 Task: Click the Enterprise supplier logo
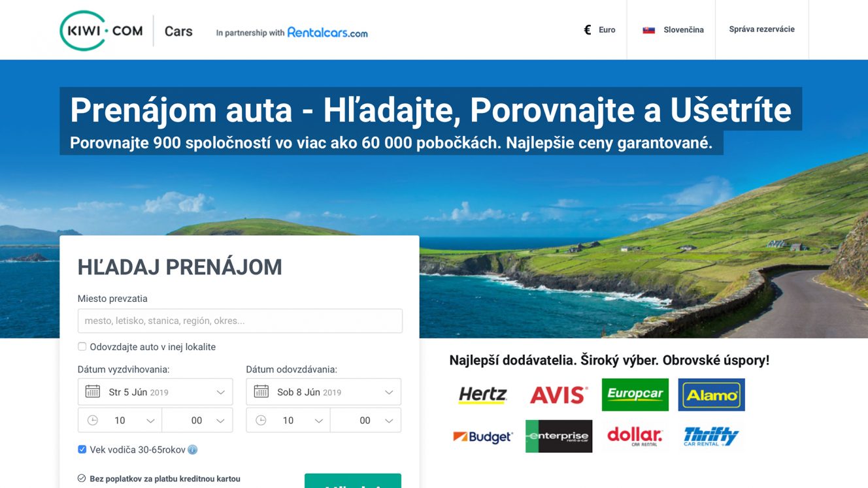pyautogui.click(x=559, y=436)
